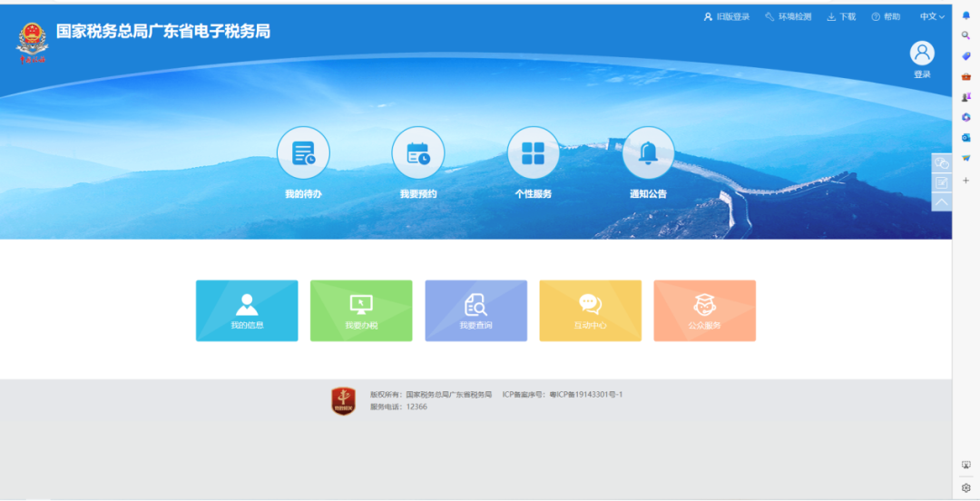Open 我的待办 circular icon

[x=303, y=153]
